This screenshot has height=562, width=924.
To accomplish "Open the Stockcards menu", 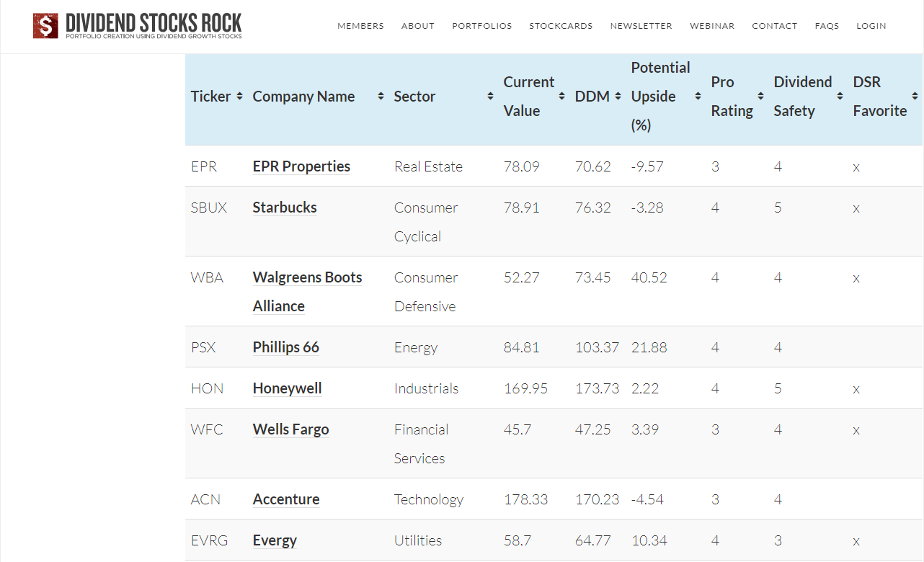I will tap(561, 26).
